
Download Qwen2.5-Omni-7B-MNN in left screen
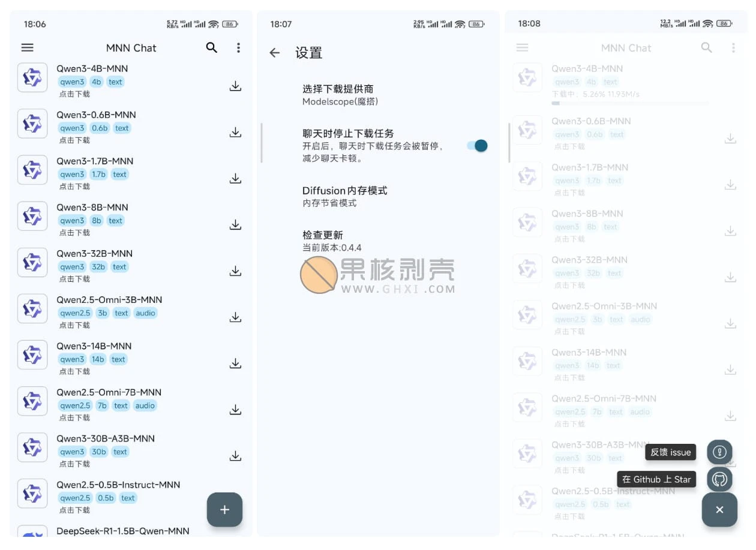(x=236, y=410)
